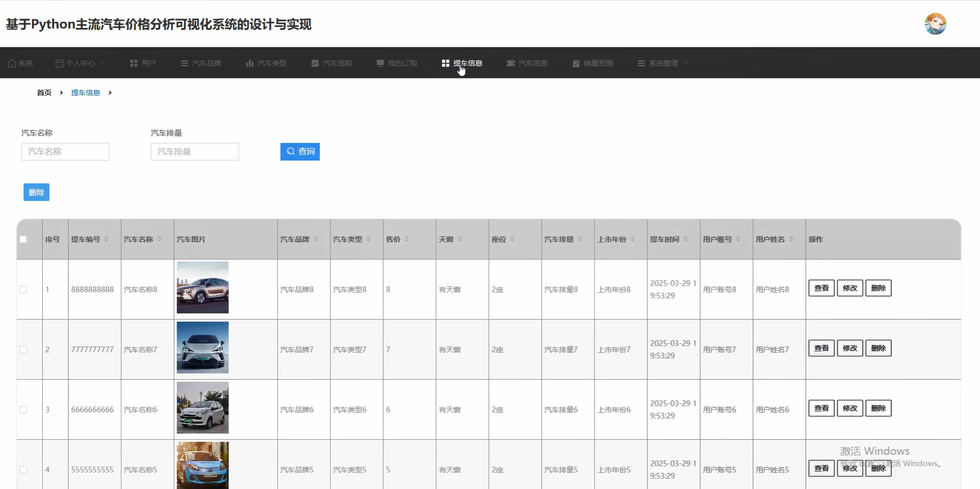
Task: Click the bar chart icon beside 汽车类型
Action: pos(250,63)
